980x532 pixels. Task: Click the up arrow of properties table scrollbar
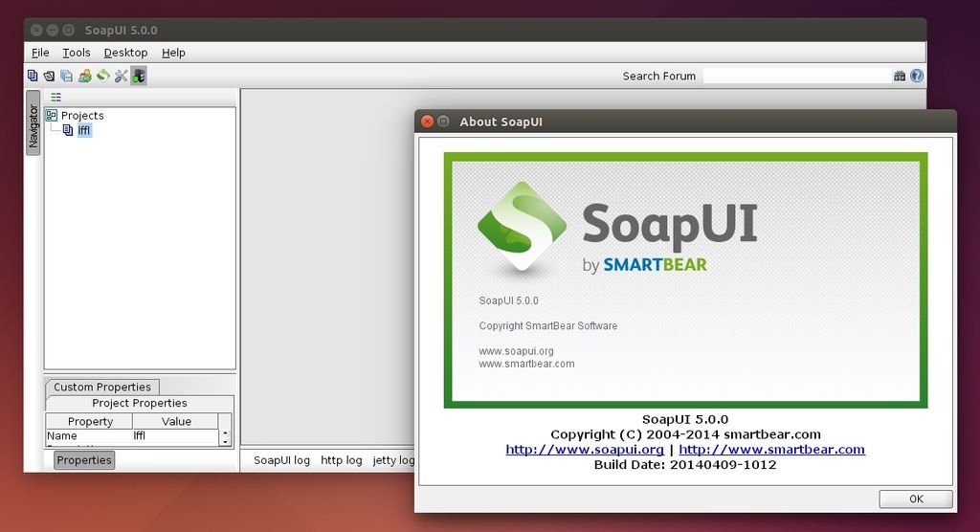point(225,433)
